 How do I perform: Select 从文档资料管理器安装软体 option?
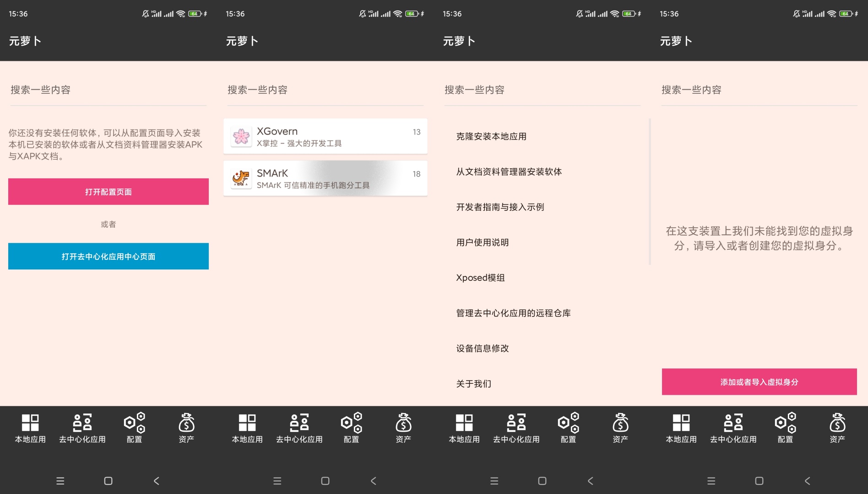[509, 172]
